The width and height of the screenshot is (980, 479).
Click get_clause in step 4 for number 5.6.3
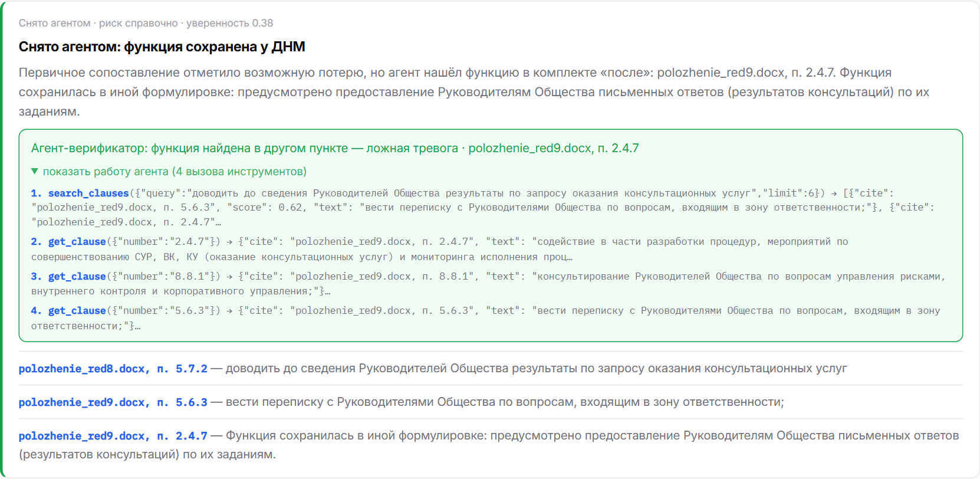(x=77, y=311)
